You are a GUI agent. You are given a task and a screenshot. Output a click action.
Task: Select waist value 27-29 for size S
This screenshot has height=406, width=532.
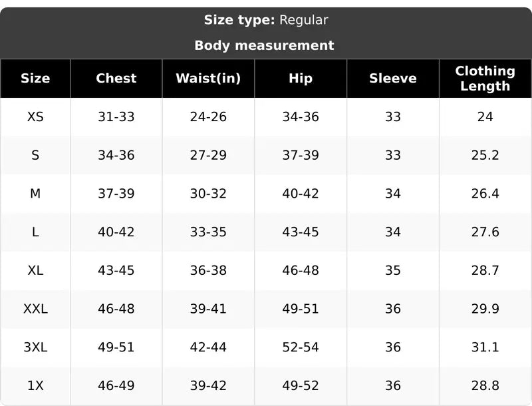coord(208,155)
